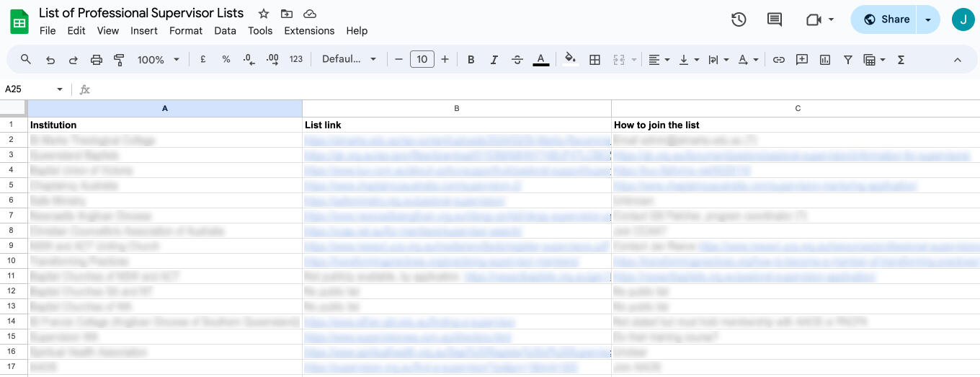Click the borders icon
980x377 pixels.
click(594, 60)
